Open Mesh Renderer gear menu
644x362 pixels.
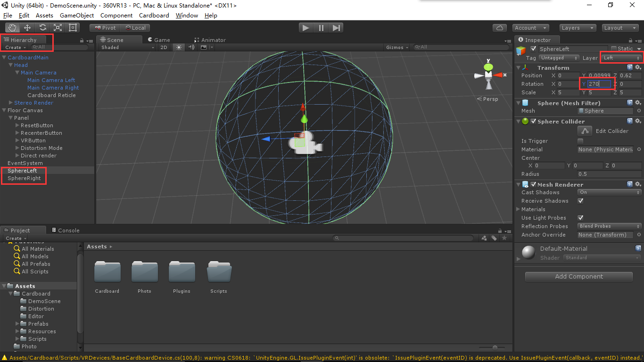point(638,184)
